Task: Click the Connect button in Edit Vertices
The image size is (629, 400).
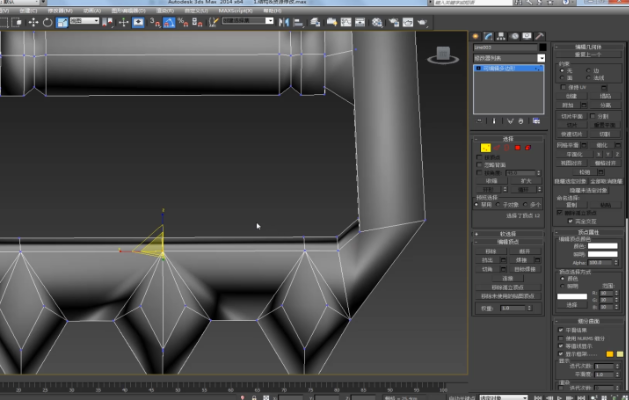Action: (508, 278)
